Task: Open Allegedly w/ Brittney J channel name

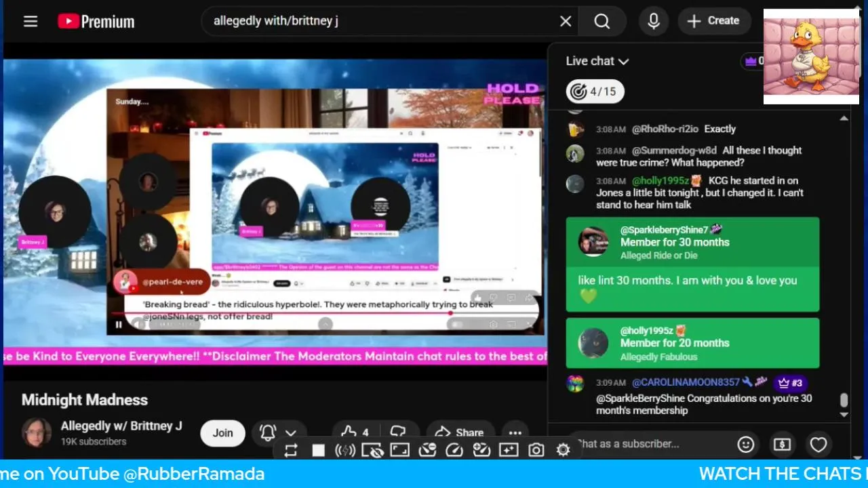Action: pos(121,426)
